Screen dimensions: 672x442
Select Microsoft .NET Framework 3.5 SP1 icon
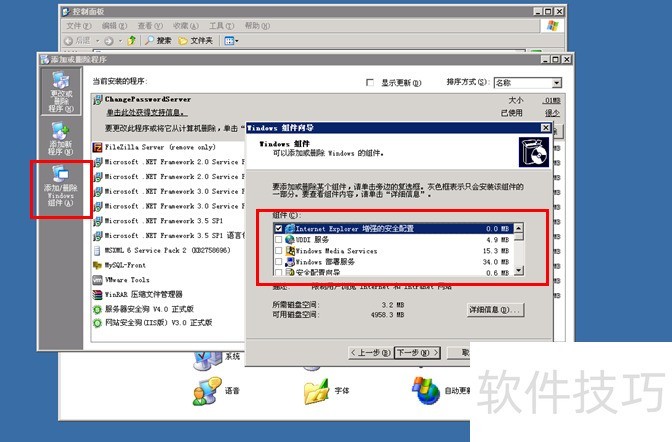[97, 221]
